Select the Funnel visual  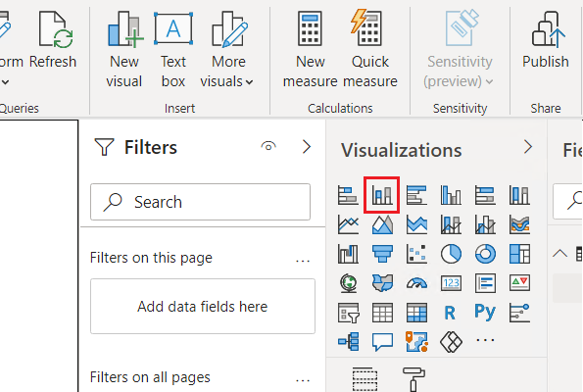click(382, 254)
